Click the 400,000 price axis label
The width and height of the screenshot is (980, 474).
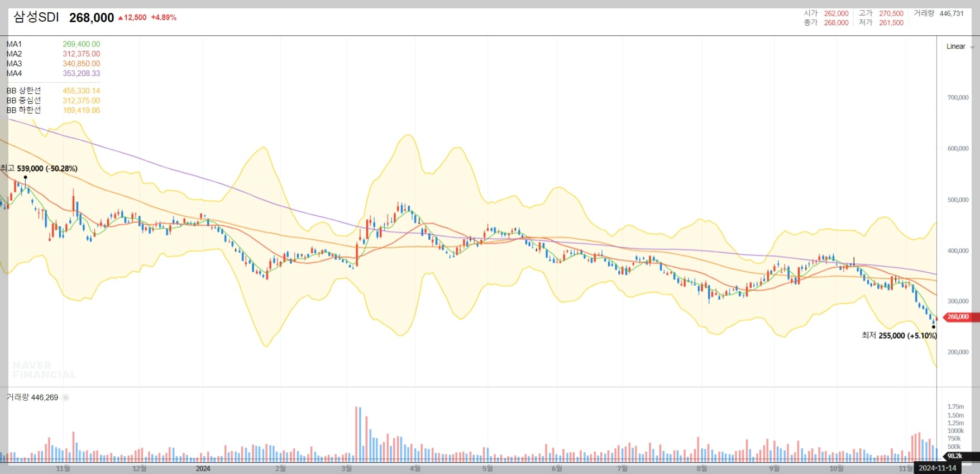tap(958, 251)
